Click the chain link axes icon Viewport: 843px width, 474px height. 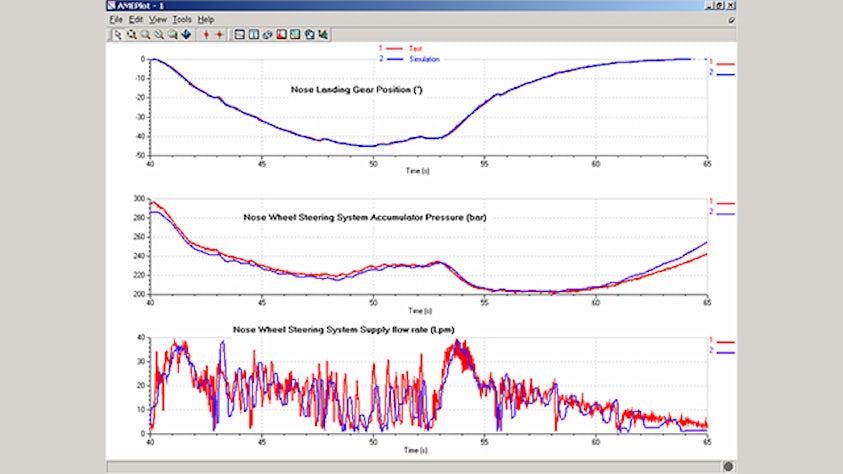pyautogui.click(x=267, y=35)
